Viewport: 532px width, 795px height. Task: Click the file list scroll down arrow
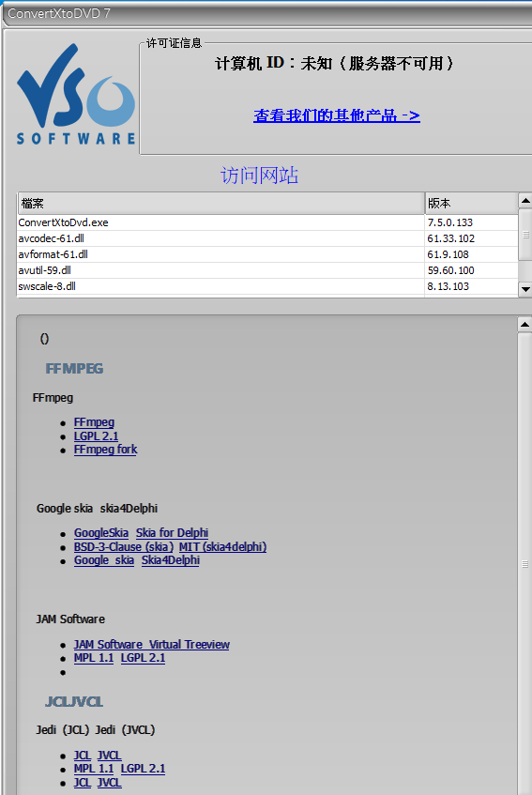[x=525, y=289]
